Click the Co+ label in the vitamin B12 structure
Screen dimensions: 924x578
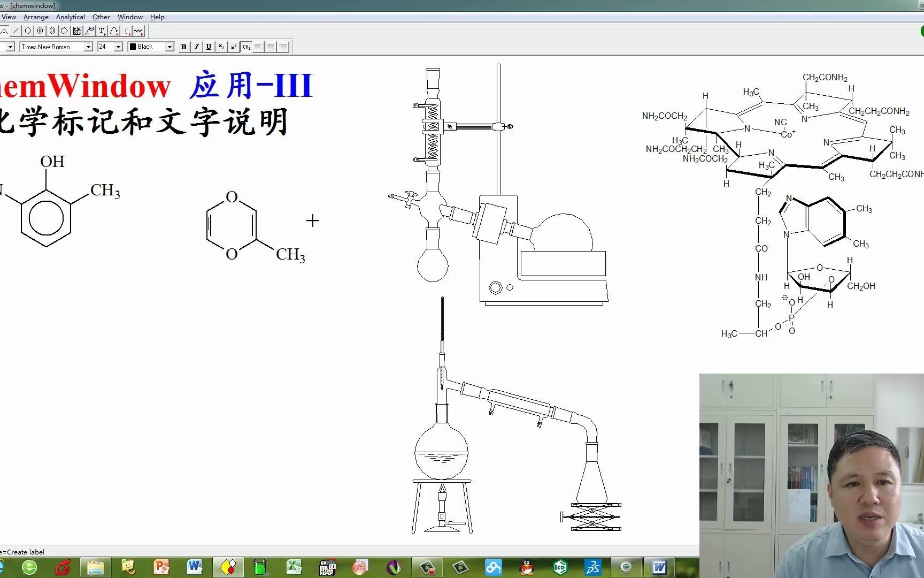788,134
